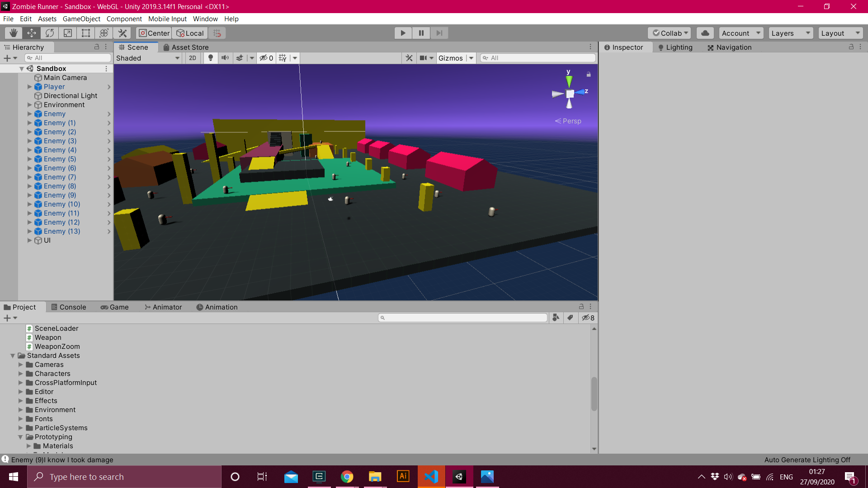Select the Hand tool in toolbar
Screen dimensions: 868x488
click(x=14, y=33)
